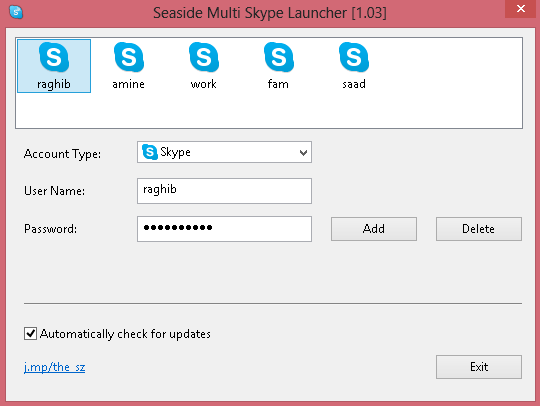Select the fam Skype account icon
This screenshot has width=540, height=406.
click(278, 66)
